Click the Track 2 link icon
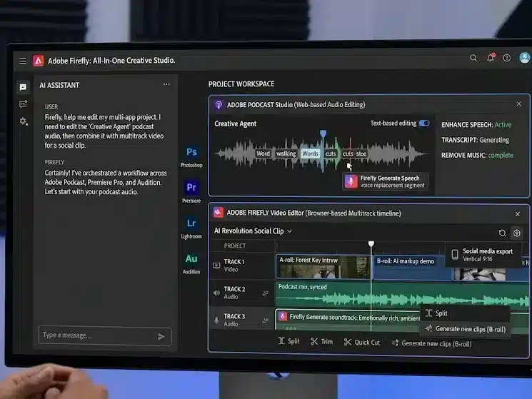532x399 pixels. point(266,293)
